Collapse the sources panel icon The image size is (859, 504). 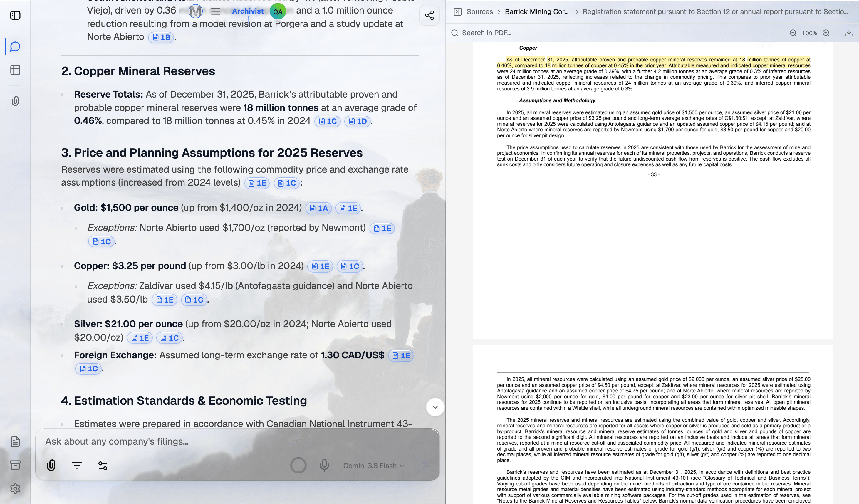pos(458,12)
